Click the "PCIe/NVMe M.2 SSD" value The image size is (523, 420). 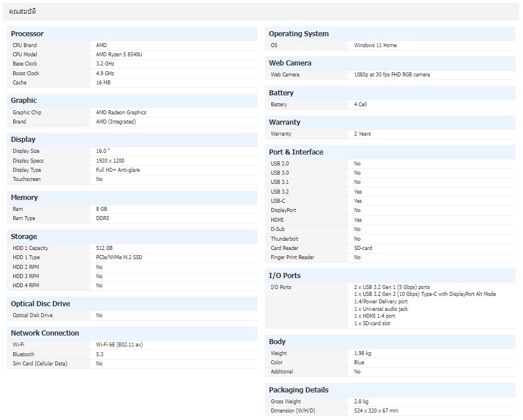(x=119, y=257)
